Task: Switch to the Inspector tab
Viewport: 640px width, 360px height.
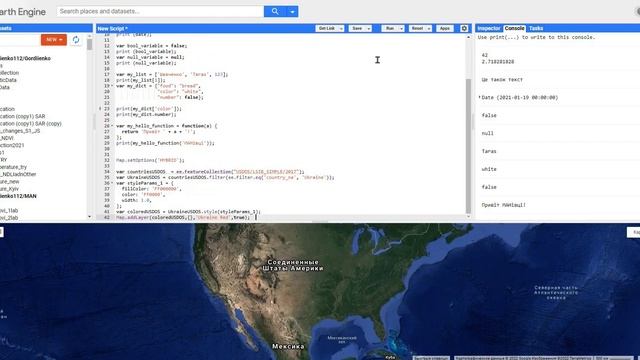Action: tap(489, 28)
